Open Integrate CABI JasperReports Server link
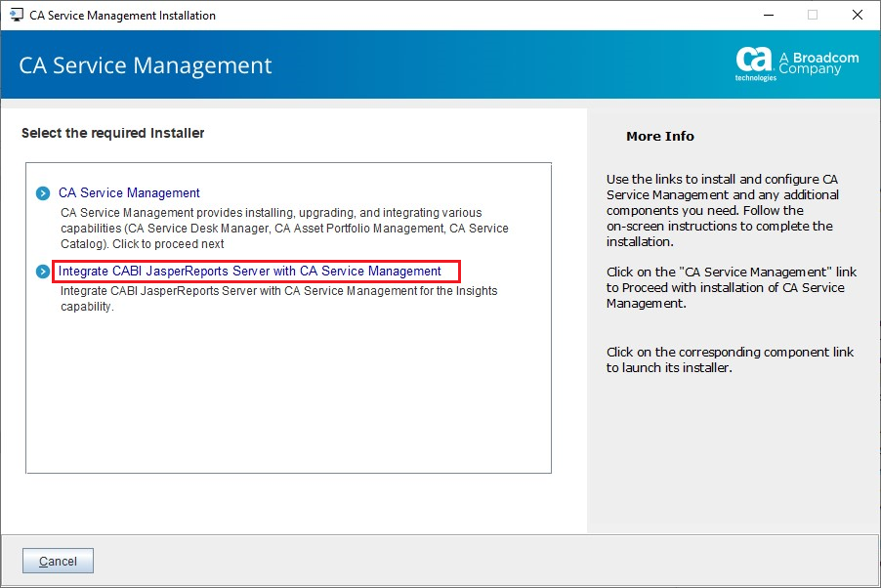 coord(250,271)
